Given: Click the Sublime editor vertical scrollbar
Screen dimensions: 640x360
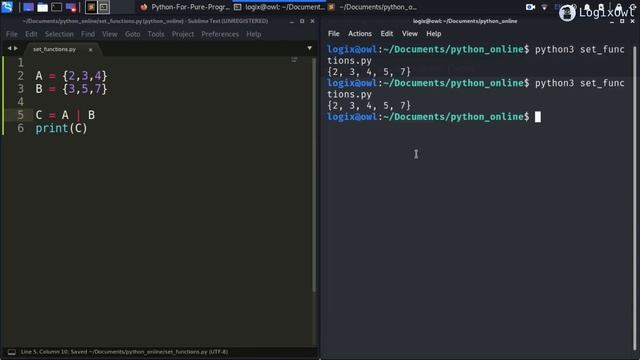Looking at the screenshot, I should (314, 176).
